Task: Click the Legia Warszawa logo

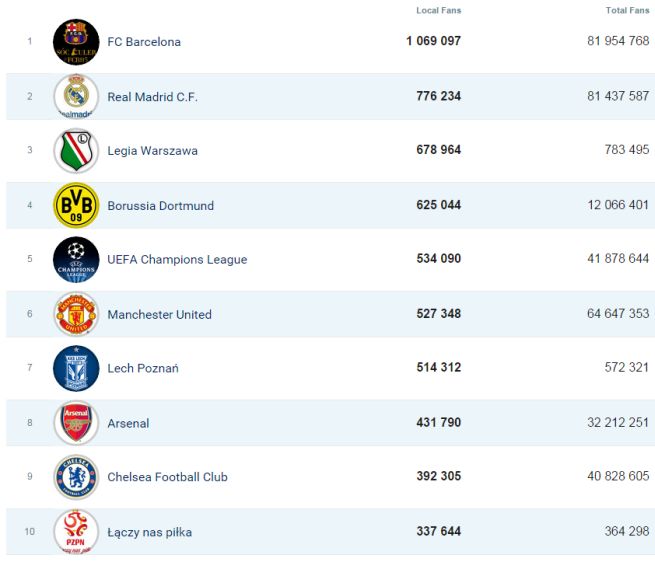Action: pos(76,151)
